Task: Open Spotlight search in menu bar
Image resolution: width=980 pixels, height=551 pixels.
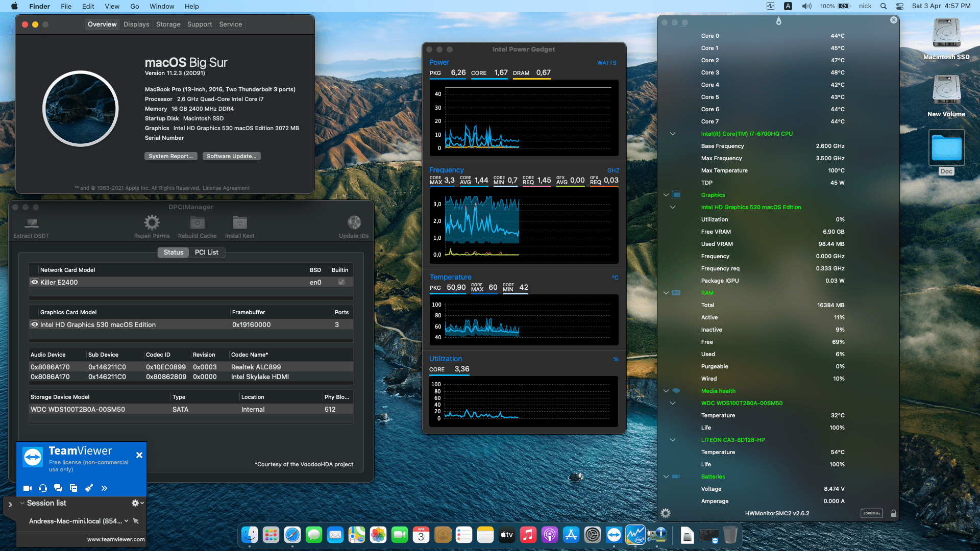Action: tap(883, 6)
